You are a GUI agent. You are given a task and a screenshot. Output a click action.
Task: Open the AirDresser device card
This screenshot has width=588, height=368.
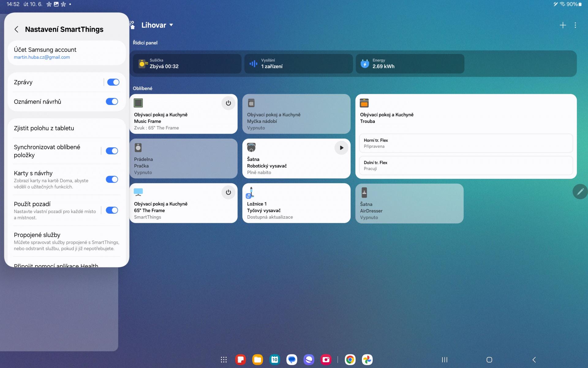pos(409,203)
